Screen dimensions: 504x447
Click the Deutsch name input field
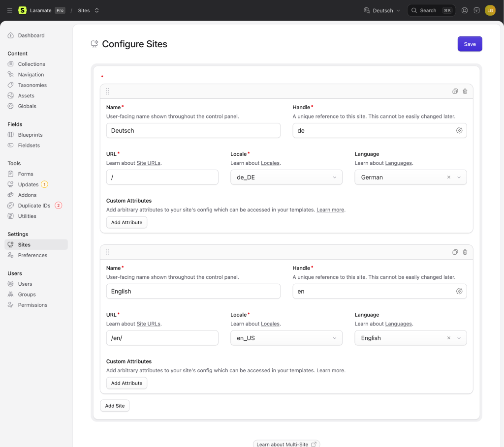coord(193,131)
